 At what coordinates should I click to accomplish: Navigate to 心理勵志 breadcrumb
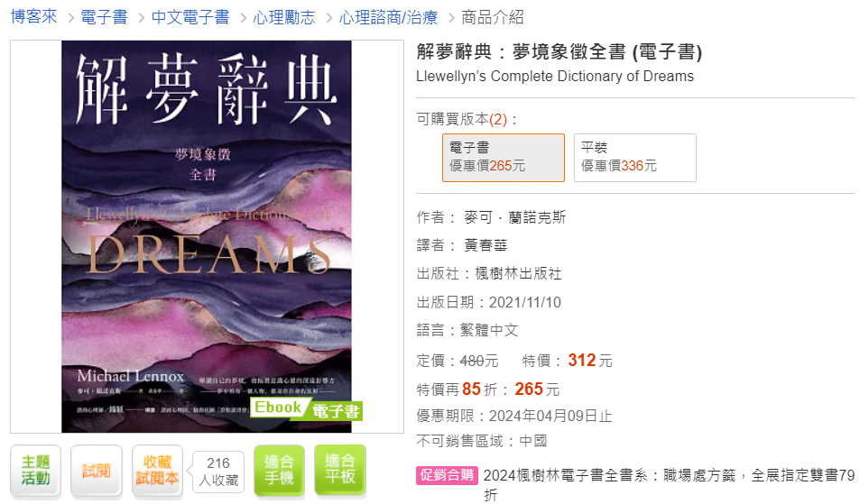click(x=284, y=17)
